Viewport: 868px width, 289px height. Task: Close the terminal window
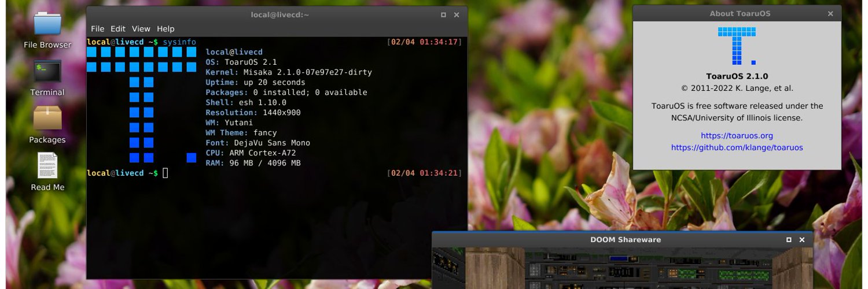click(457, 15)
